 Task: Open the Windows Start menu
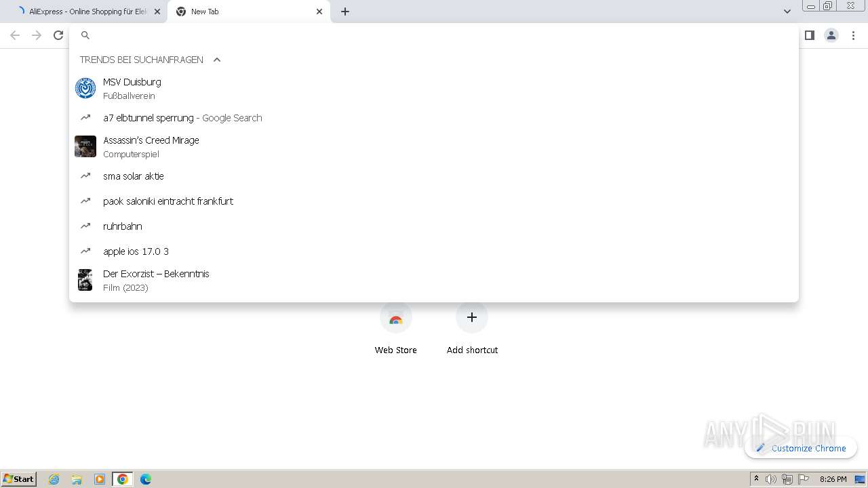click(x=19, y=479)
